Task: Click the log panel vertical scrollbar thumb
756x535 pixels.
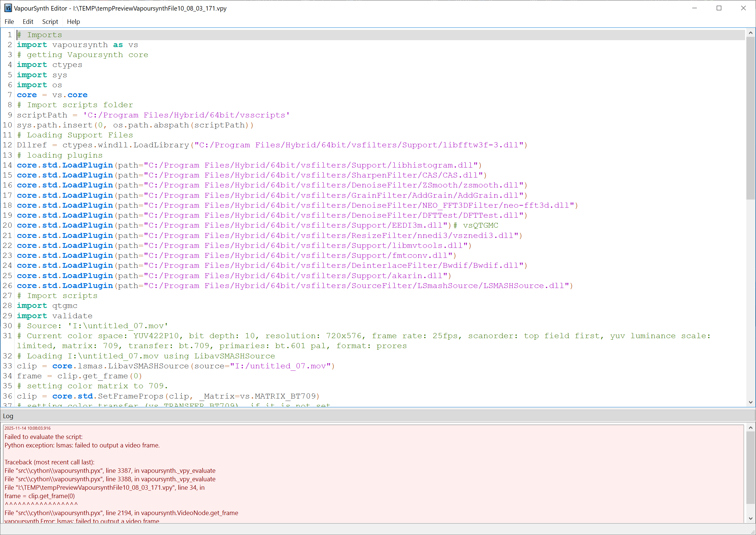Action: tap(750, 467)
